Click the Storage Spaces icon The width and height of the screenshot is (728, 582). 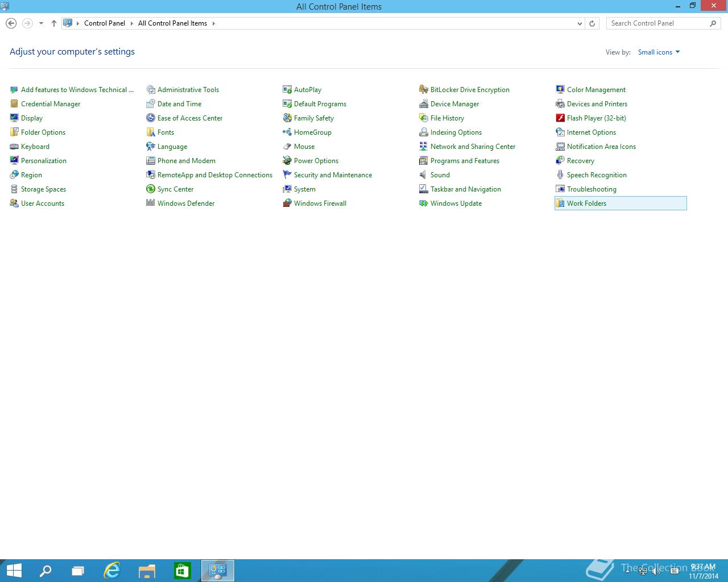(x=14, y=189)
